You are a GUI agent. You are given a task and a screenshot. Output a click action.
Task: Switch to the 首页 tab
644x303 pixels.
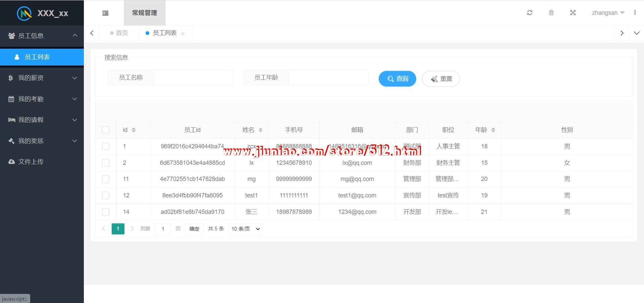[x=119, y=33]
